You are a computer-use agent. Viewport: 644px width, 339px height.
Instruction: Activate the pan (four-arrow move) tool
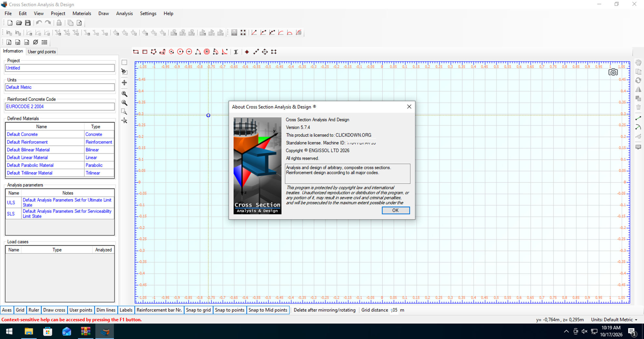124,83
